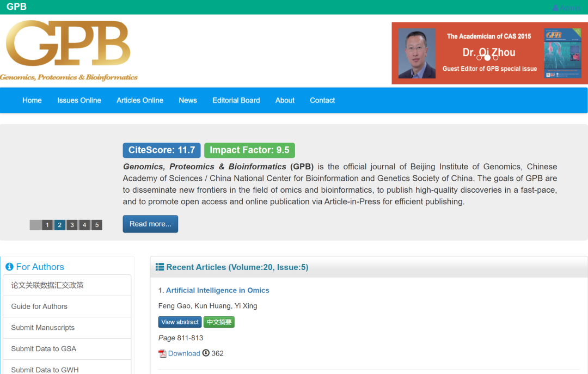Click the info icon next to For Authors
Viewport: 588px width, 374px height.
pos(9,267)
